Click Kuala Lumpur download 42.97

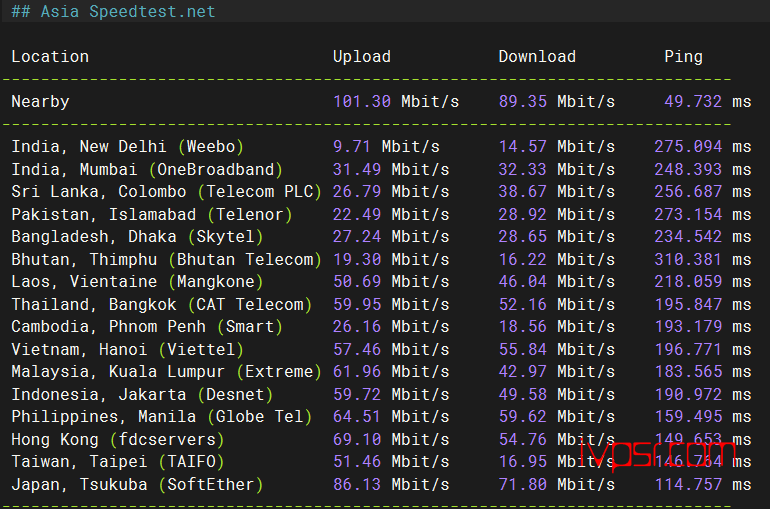[x=522, y=372]
